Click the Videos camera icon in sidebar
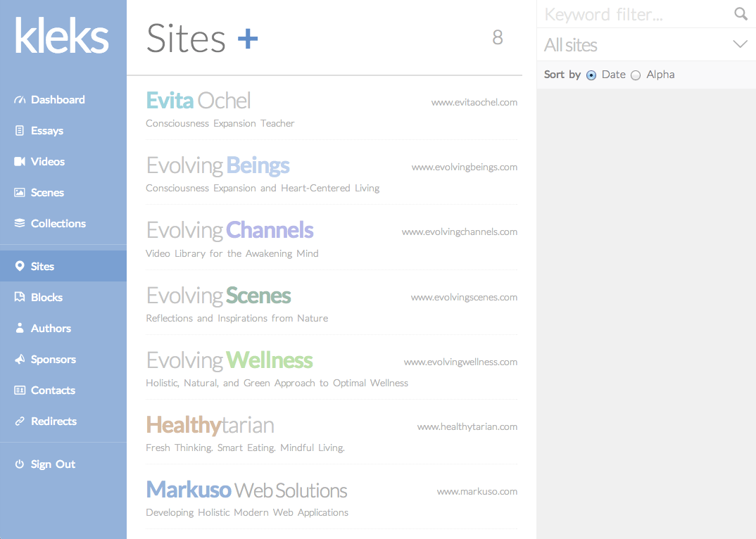 (x=20, y=162)
